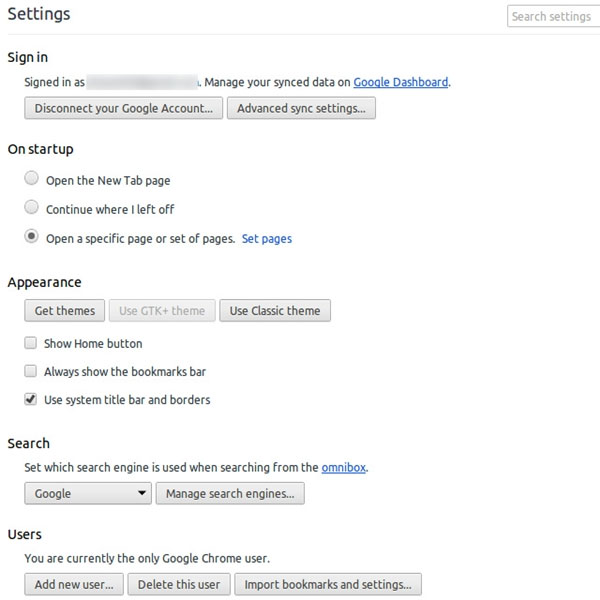Screen dimensions: 600x600
Task: Click Disconnect your Google Account button
Action: click(124, 108)
